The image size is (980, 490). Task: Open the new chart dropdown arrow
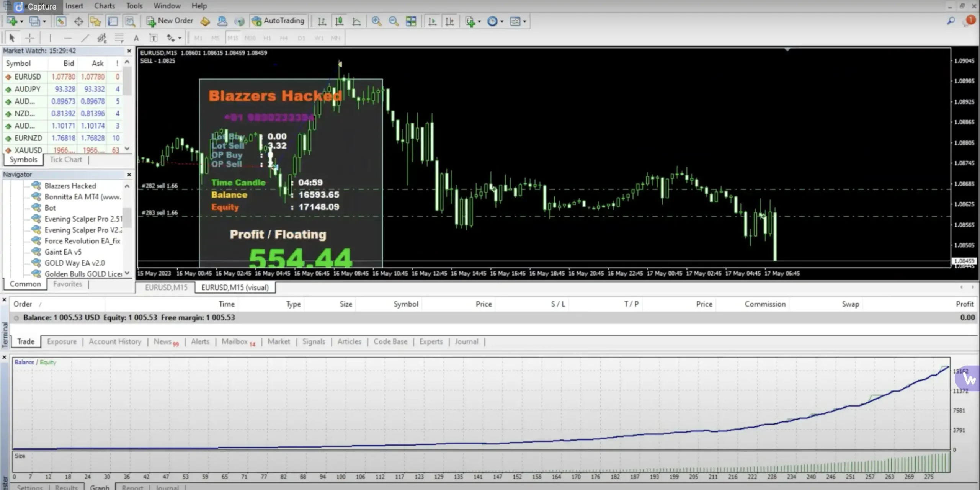[x=21, y=21]
